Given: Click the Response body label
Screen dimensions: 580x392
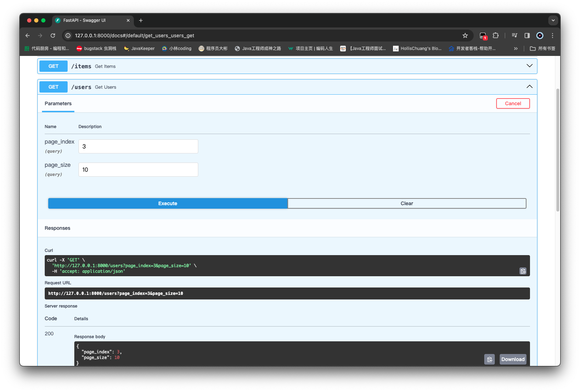Looking at the screenshot, I should pos(90,337).
